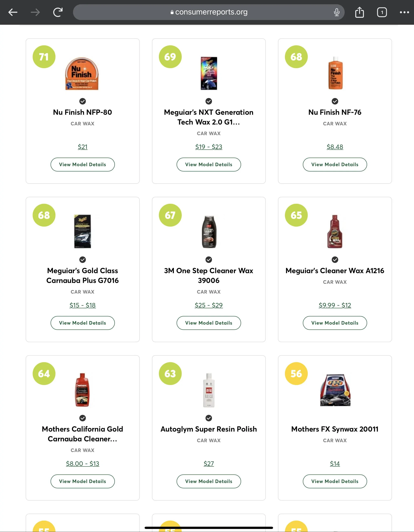The height and width of the screenshot is (532, 414).
Task: View Model Details for Nu Finish NF-76
Action: (x=335, y=164)
